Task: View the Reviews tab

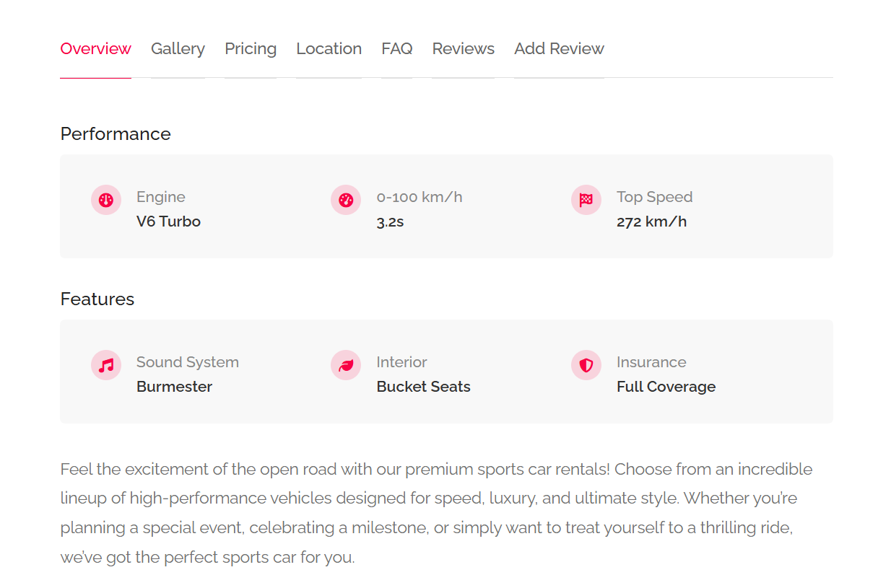Action: pos(463,49)
